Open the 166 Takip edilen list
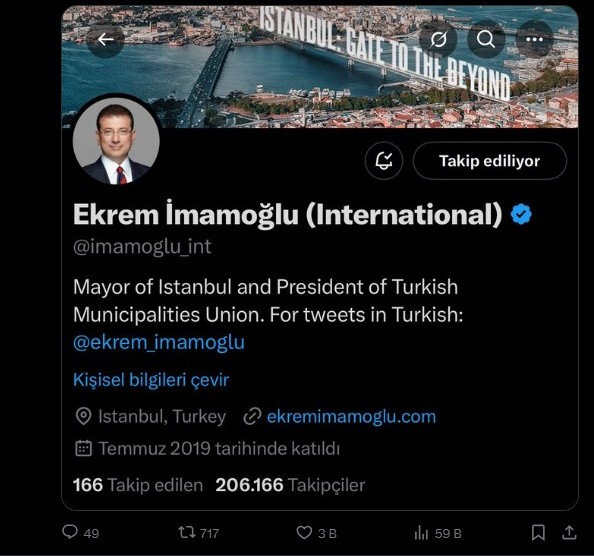This screenshot has width=594, height=556. click(x=138, y=485)
